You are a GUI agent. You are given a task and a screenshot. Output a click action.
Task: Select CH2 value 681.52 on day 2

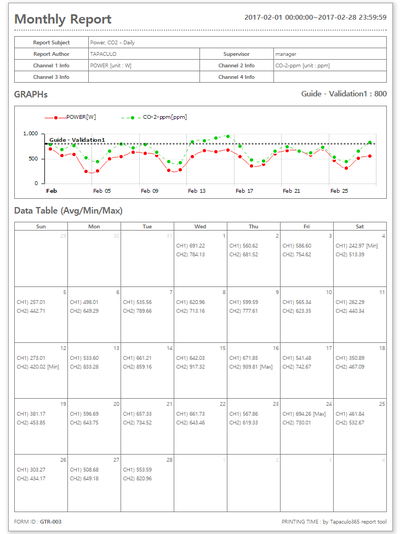click(244, 255)
